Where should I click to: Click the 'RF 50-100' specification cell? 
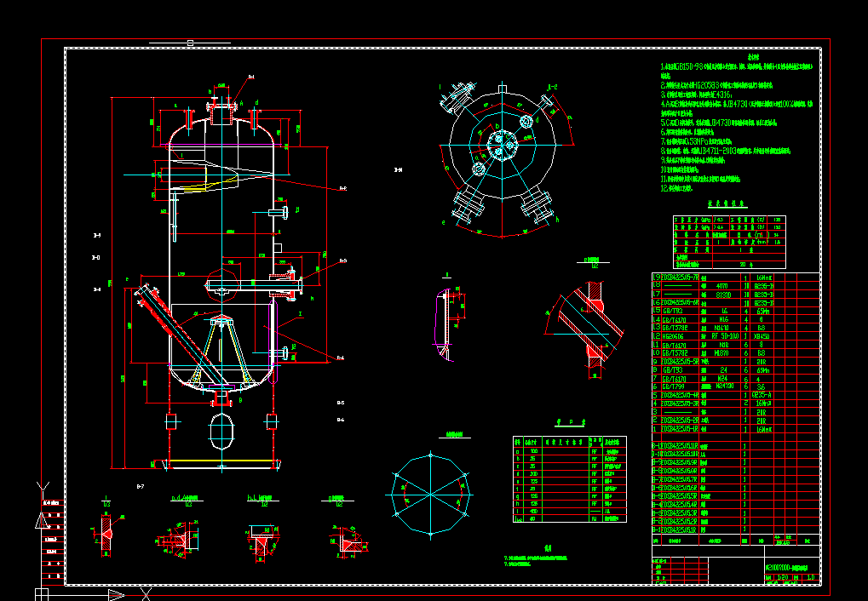[x=725, y=336]
